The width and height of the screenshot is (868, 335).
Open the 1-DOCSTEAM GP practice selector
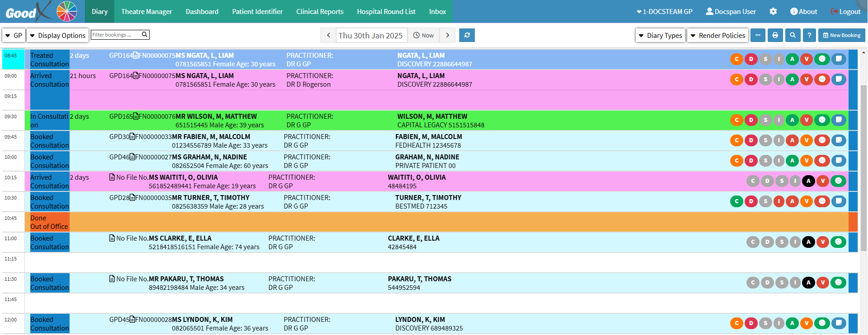point(664,11)
